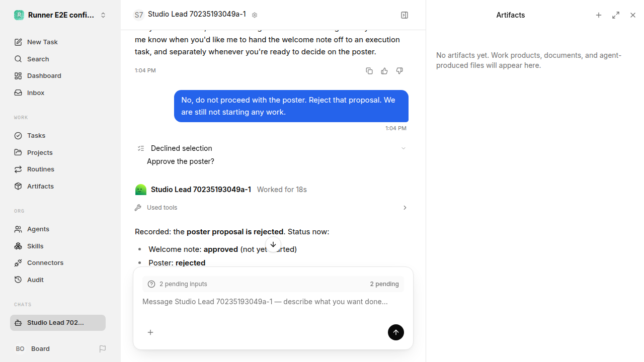Expand the Declined selection section
644x362 pixels.
(x=272, y=148)
